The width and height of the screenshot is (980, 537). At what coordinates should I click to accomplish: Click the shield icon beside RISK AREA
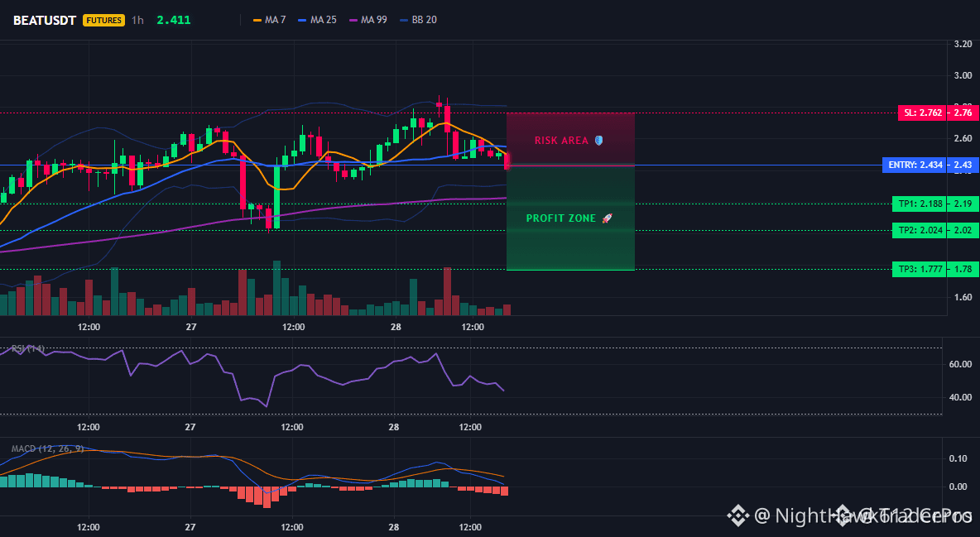tap(598, 141)
